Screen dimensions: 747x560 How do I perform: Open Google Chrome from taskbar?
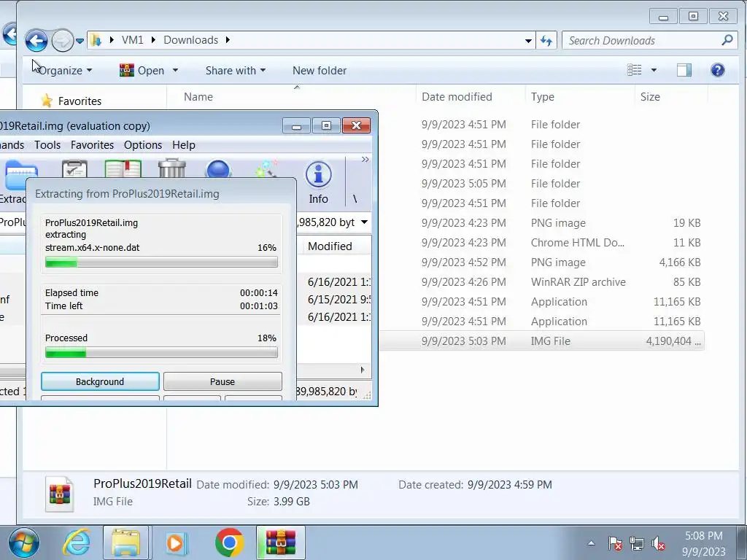pos(229,542)
